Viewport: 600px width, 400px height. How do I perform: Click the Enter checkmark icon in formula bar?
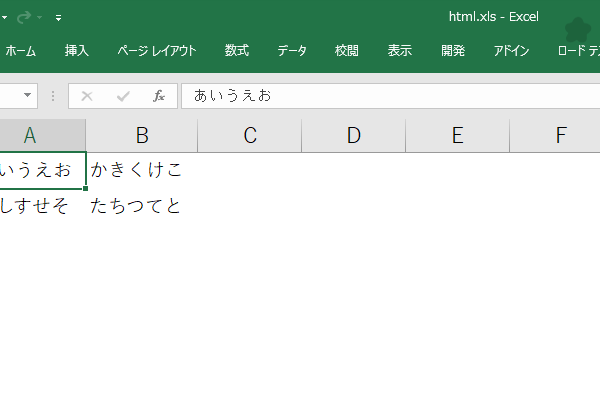[123, 96]
